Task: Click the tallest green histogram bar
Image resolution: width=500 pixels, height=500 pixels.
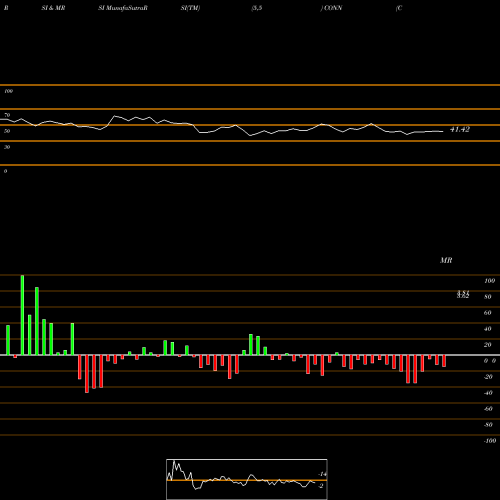Action: click(x=22, y=315)
